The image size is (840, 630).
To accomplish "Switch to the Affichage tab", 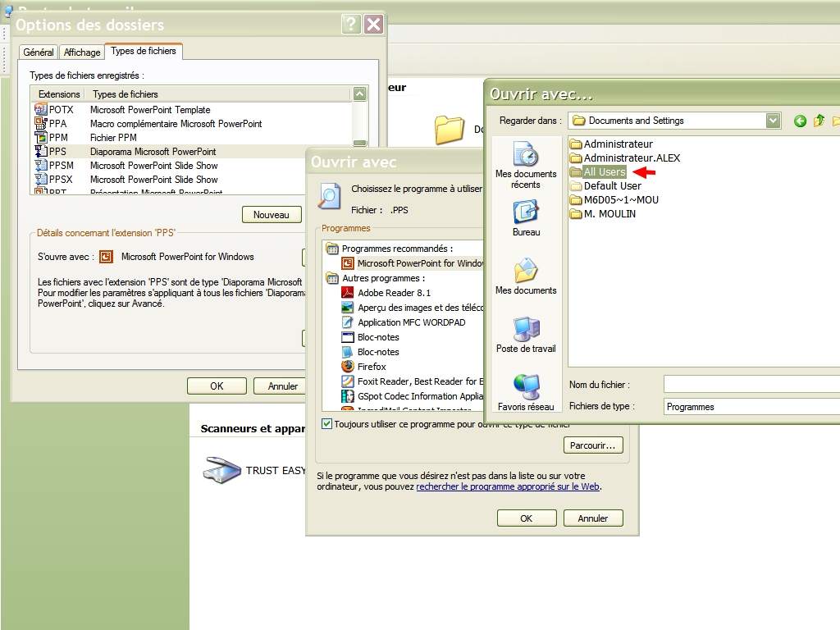I will click(x=82, y=52).
